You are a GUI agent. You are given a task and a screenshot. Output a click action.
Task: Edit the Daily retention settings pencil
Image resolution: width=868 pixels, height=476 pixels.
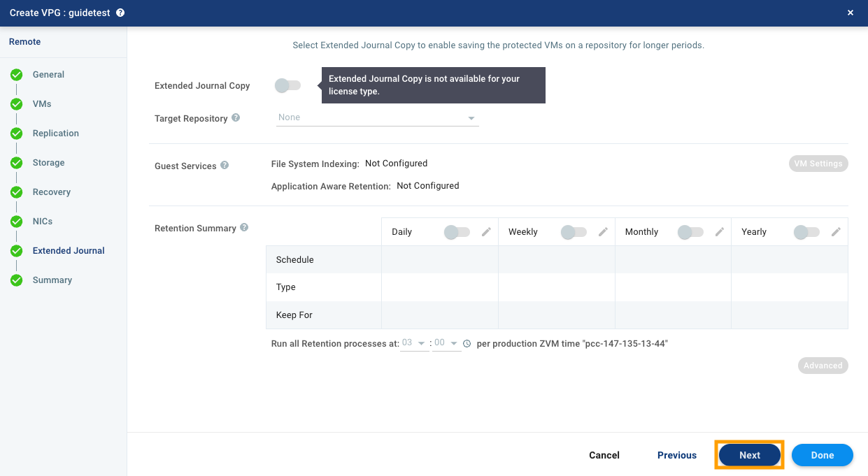pyautogui.click(x=486, y=232)
